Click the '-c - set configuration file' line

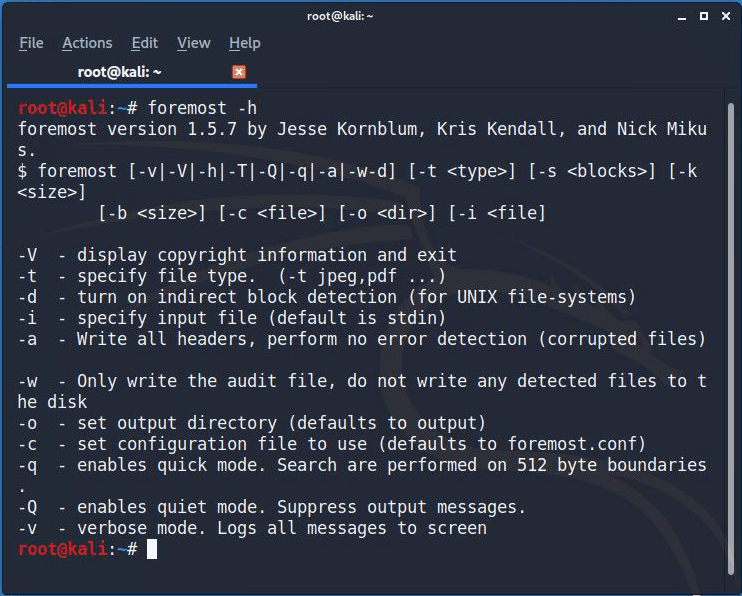pos(332,444)
